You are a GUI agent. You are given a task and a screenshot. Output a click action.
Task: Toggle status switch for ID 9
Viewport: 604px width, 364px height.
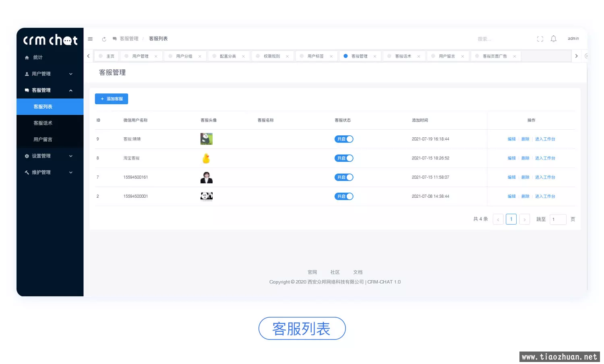pyautogui.click(x=344, y=139)
